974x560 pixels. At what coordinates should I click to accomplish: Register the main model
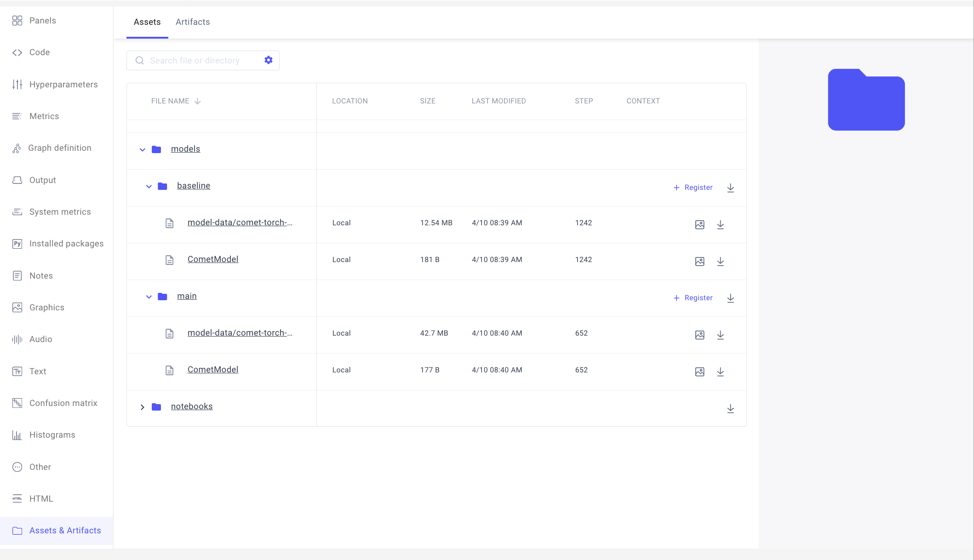point(693,298)
